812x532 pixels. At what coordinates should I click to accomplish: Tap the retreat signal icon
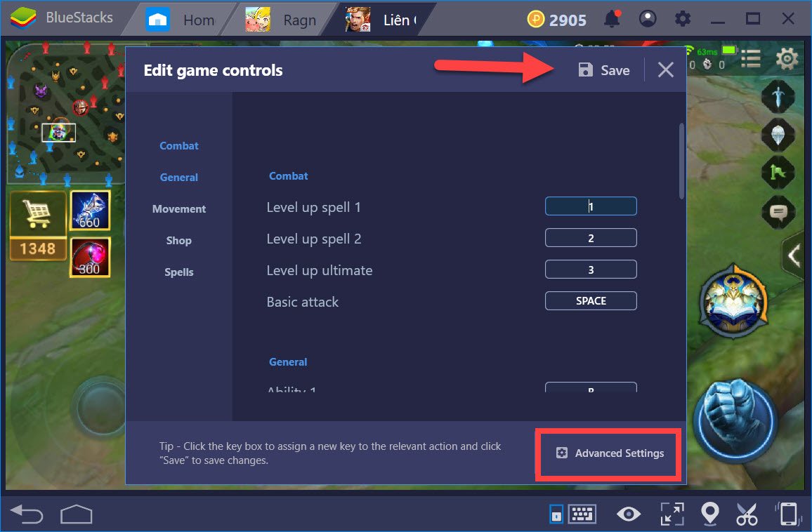pos(778,135)
